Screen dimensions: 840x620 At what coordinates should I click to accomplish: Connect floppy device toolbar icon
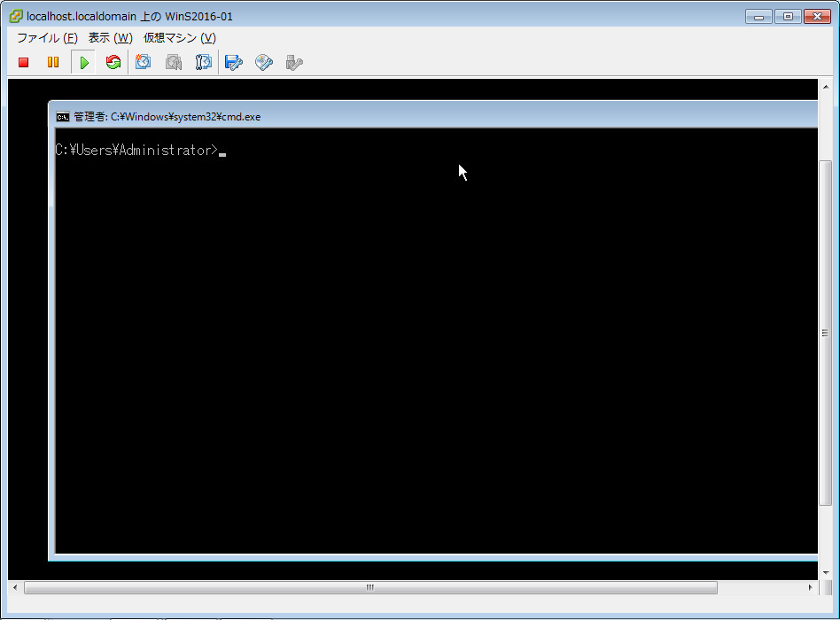coord(234,63)
